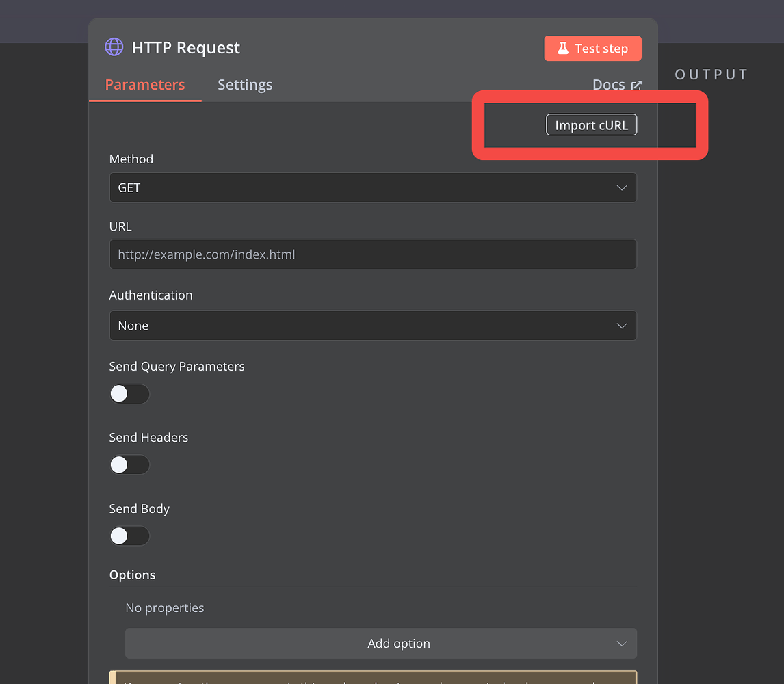Enable the Send Body toggle
The image size is (784, 684).
click(x=129, y=536)
